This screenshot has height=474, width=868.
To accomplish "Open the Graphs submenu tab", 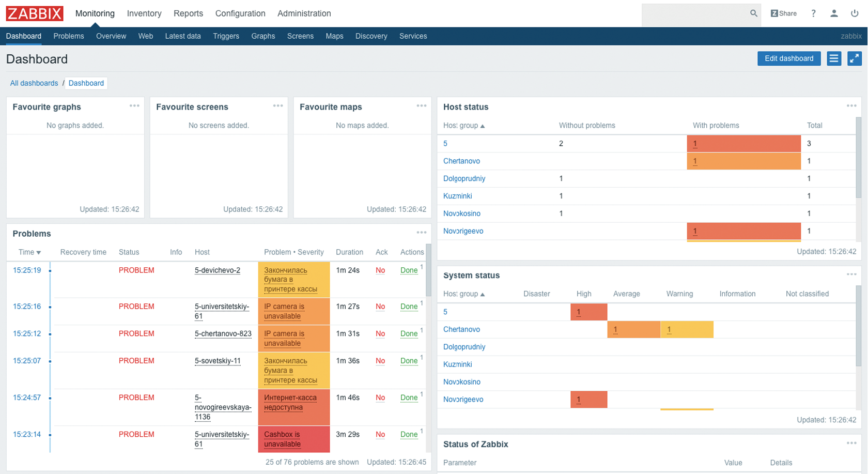I will click(263, 36).
